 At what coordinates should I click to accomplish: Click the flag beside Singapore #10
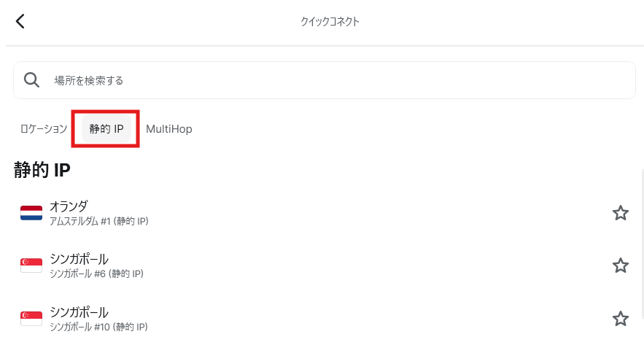tap(31, 318)
